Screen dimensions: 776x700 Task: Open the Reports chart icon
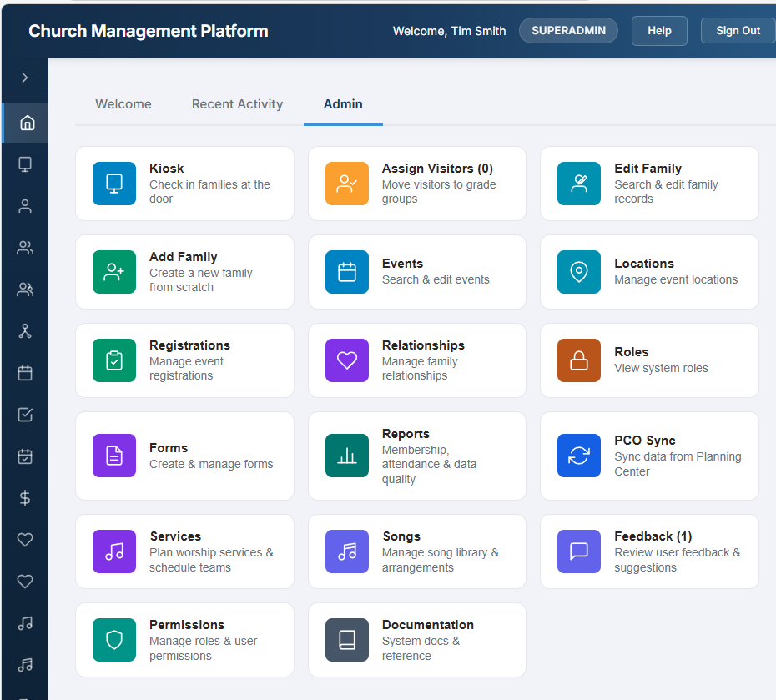(x=346, y=456)
